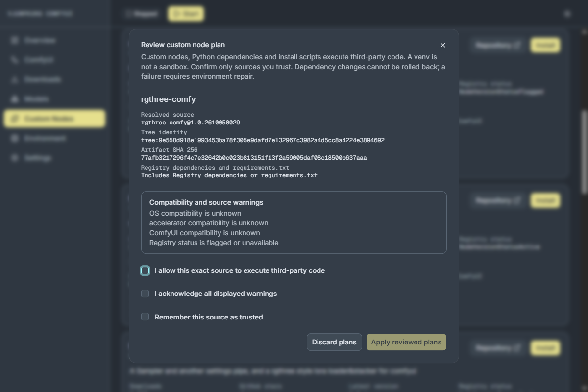Click the 'Artifact SHA-256' label

tap(169, 150)
